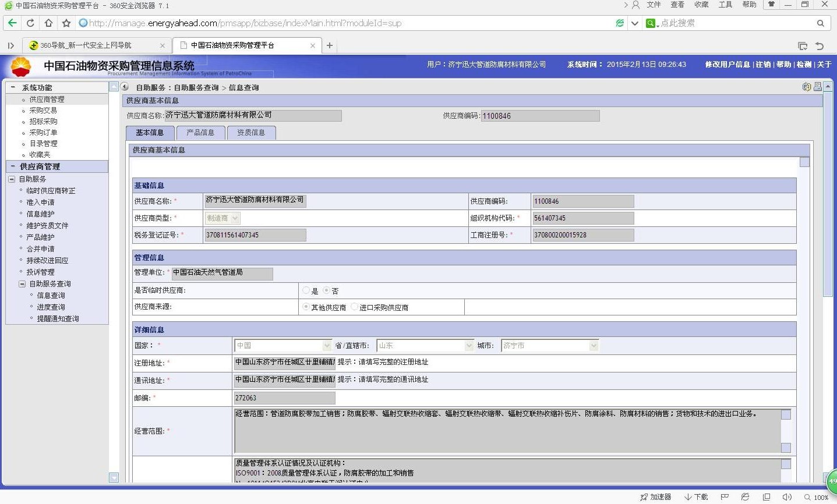Click the 邮编 field showing 272063
Screen dimensions: 837x504
284,398
